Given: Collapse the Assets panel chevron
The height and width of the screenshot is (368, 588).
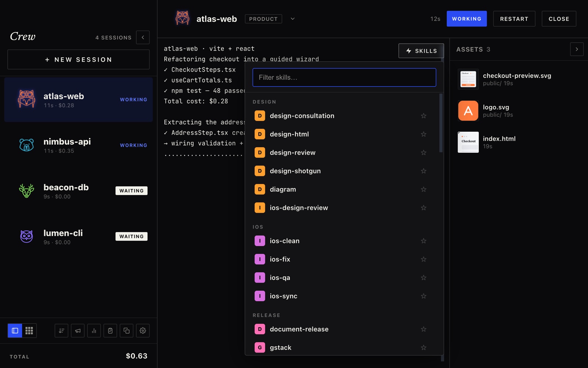Looking at the screenshot, I should [x=577, y=49].
